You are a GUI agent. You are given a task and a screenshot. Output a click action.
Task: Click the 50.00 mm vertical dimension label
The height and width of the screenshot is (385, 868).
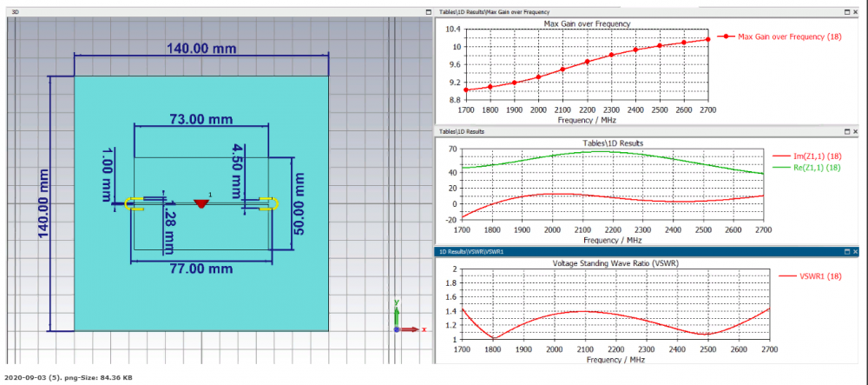pyautogui.click(x=299, y=204)
